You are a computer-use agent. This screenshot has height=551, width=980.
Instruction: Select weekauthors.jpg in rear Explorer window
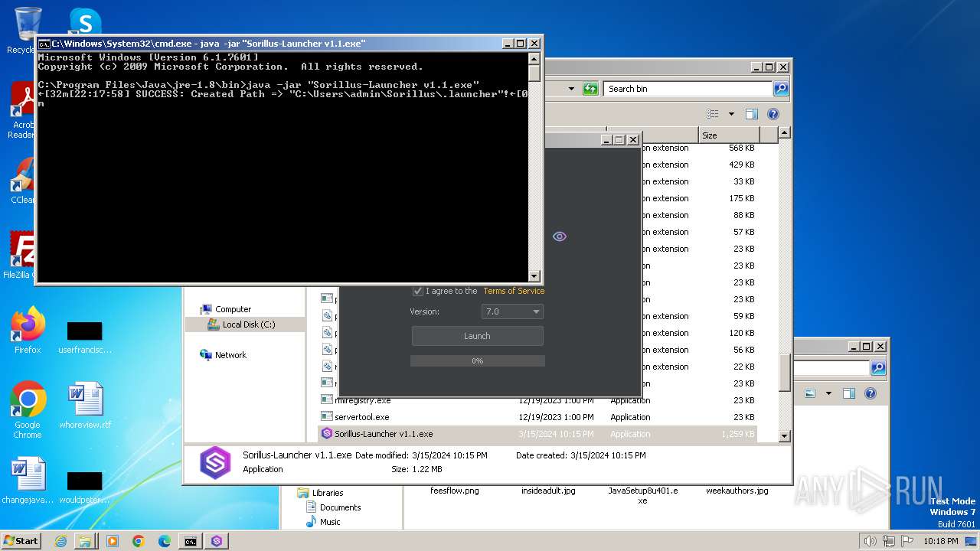(737, 491)
